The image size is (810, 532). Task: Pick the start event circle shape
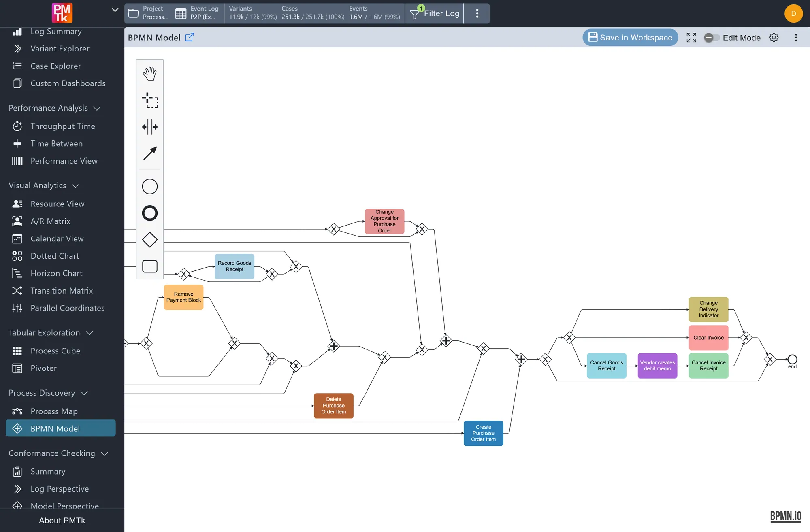tap(150, 187)
